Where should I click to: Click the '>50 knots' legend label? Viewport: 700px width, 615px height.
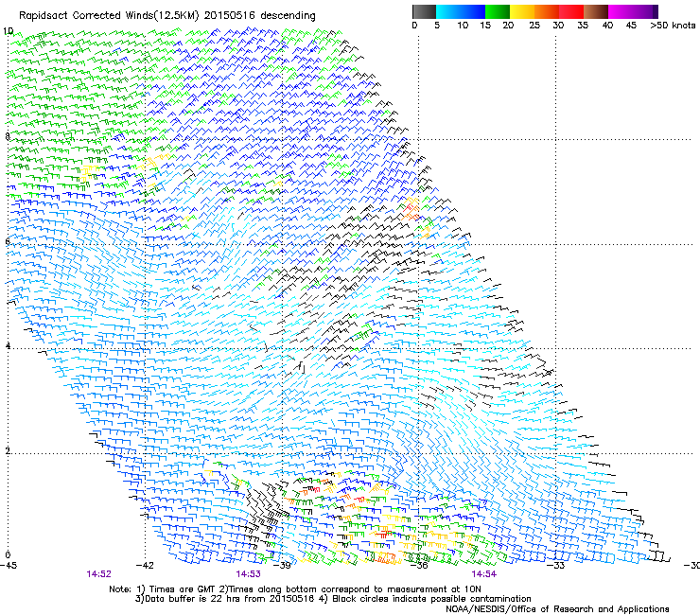pyautogui.click(x=673, y=26)
